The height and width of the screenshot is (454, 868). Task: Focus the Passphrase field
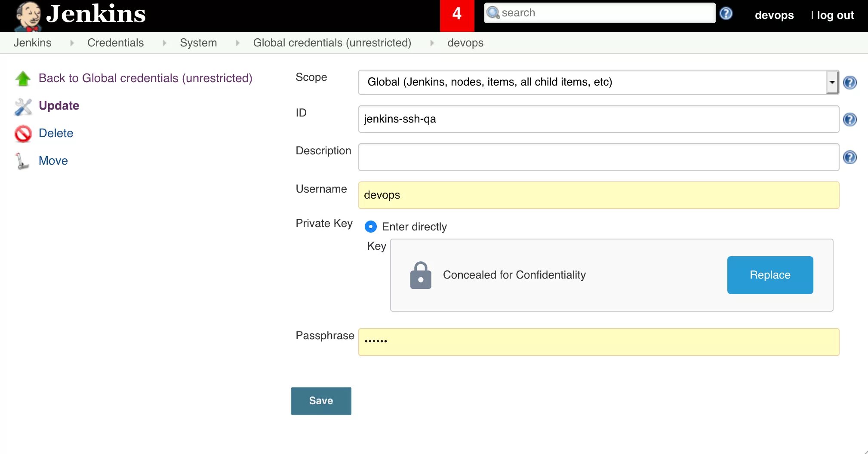pos(598,342)
